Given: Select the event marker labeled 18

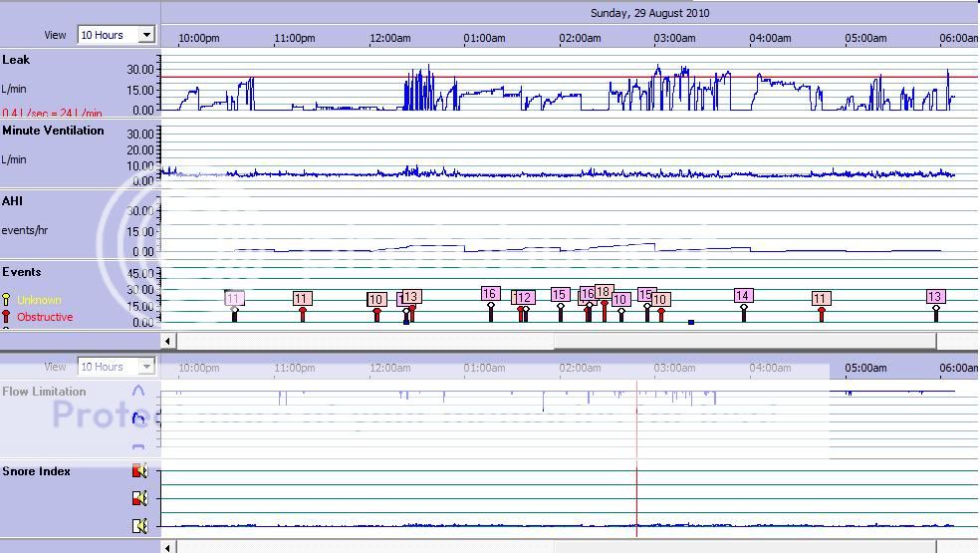Looking at the screenshot, I should tap(604, 293).
